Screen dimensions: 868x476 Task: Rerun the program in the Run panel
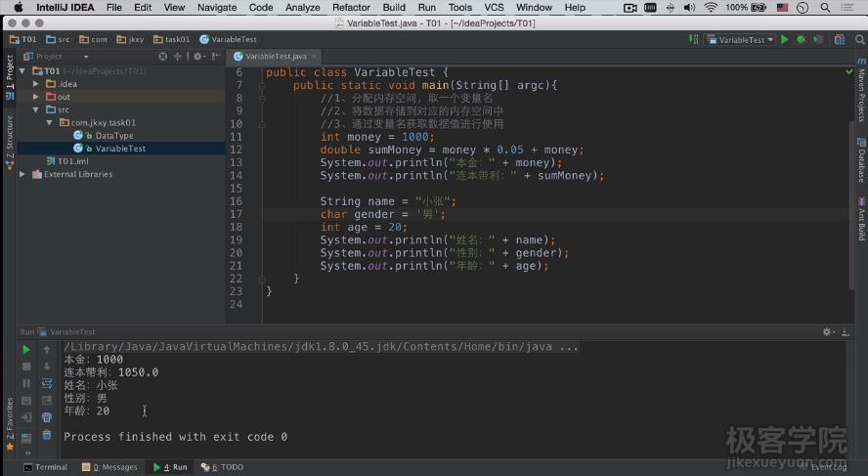26,350
